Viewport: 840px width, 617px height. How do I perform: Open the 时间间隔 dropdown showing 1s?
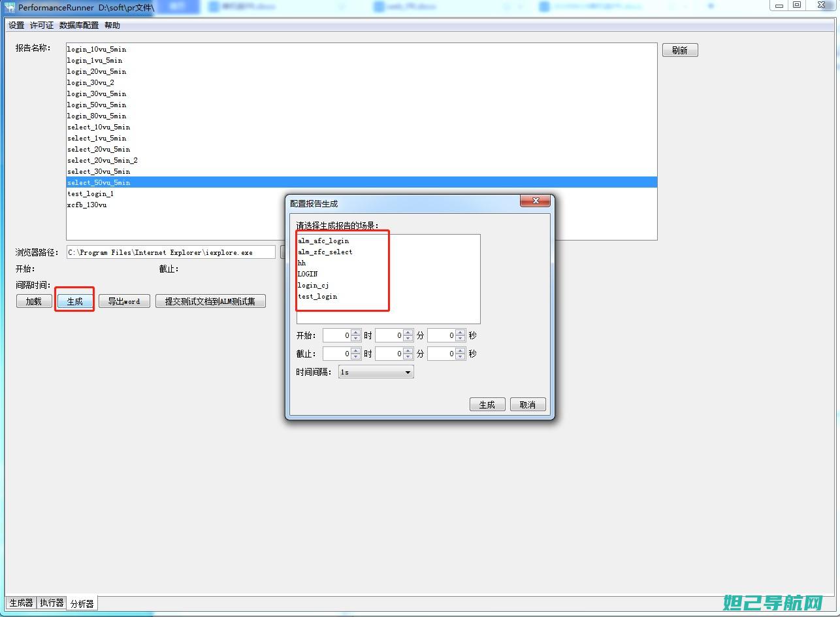click(x=376, y=372)
